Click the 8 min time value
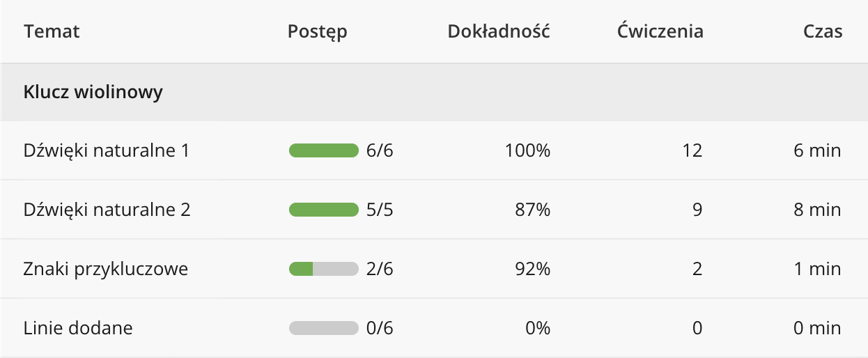This screenshot has width=868, height=358. tap(818, 210)
